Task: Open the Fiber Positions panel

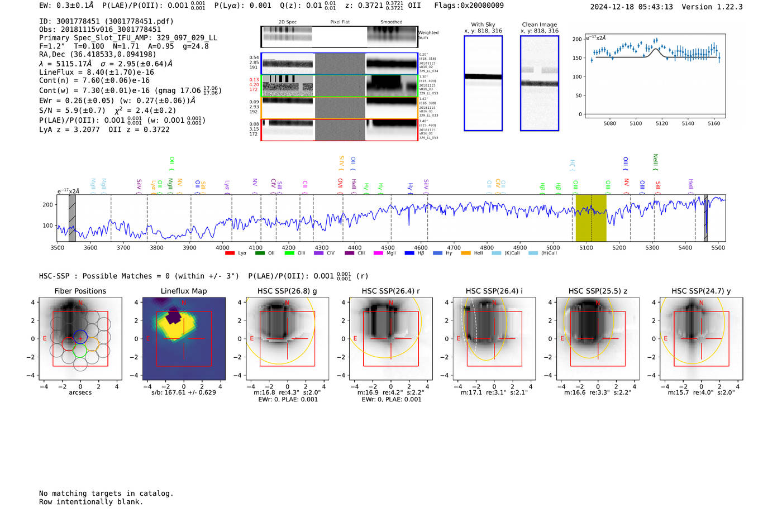Action: point(80,339)
